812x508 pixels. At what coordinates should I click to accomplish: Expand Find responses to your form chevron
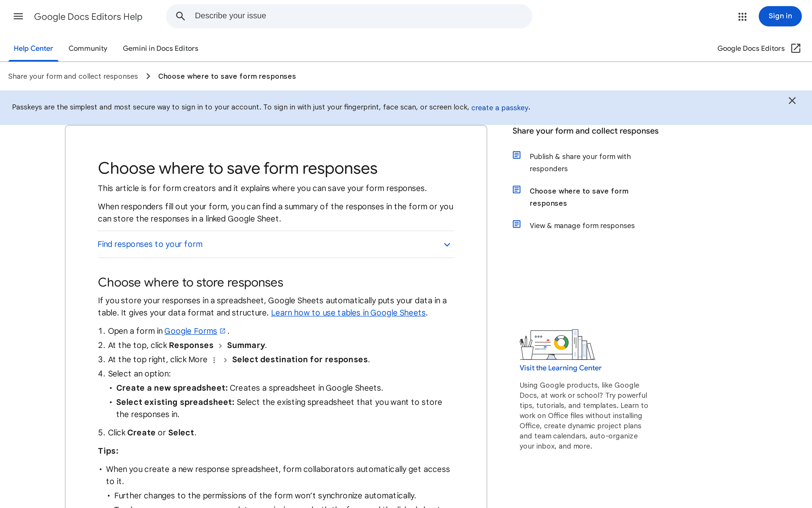click(x=447, y=245)
